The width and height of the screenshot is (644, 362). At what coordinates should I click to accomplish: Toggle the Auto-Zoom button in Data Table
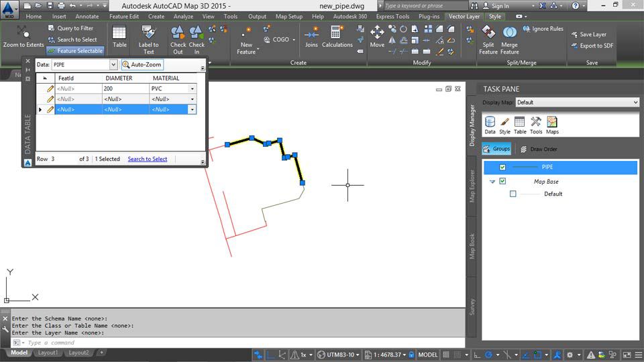(142, 64)
